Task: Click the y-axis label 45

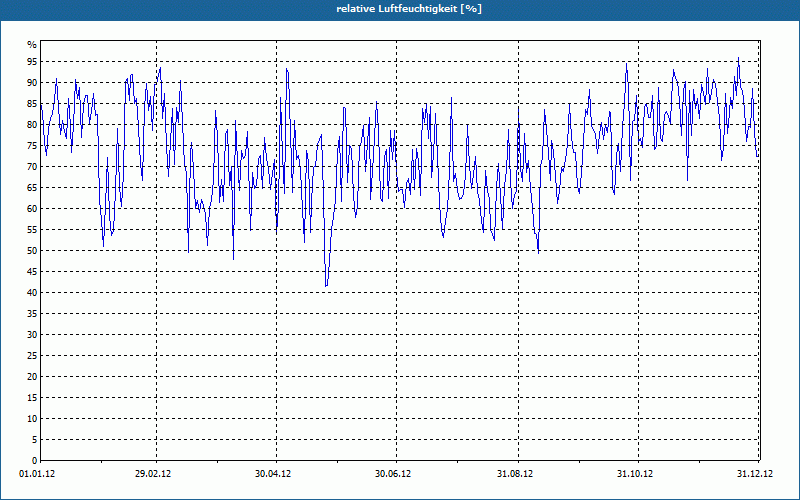Action: point(32,271)
